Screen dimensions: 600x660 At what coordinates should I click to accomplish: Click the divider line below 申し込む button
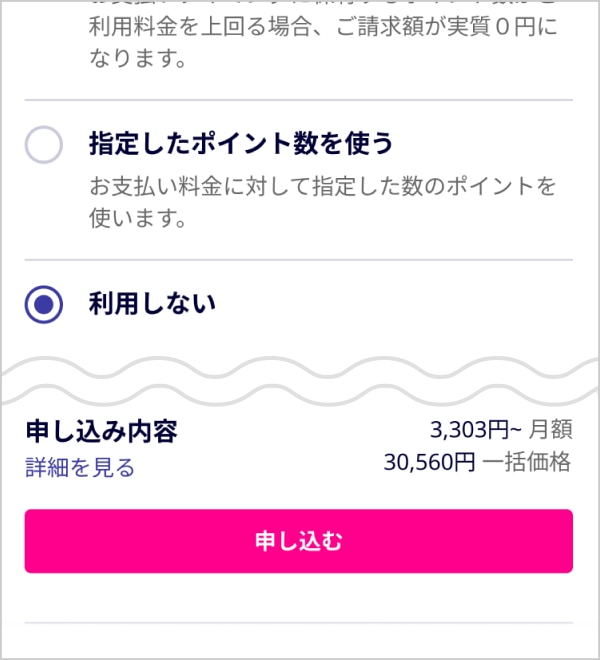298,623
